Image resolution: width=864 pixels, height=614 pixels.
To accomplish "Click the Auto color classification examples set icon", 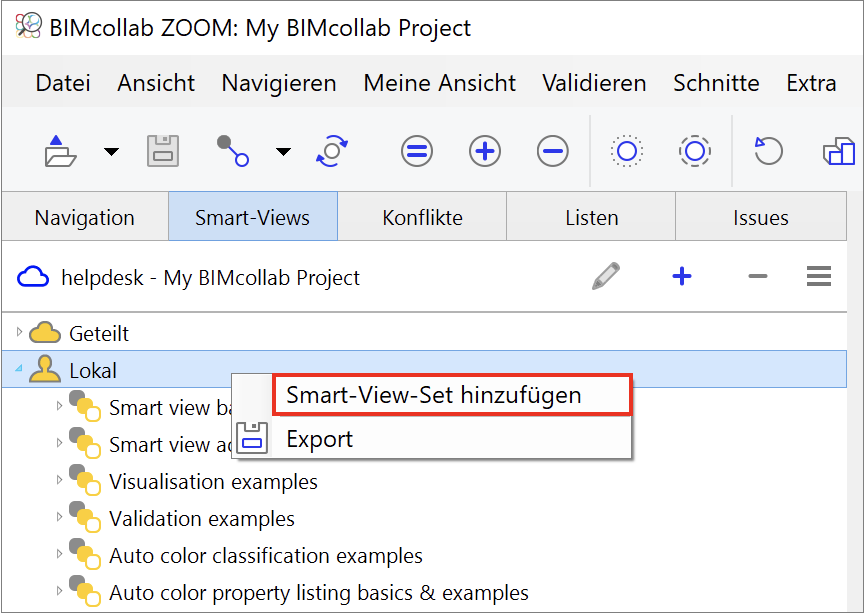I will 85,554.
